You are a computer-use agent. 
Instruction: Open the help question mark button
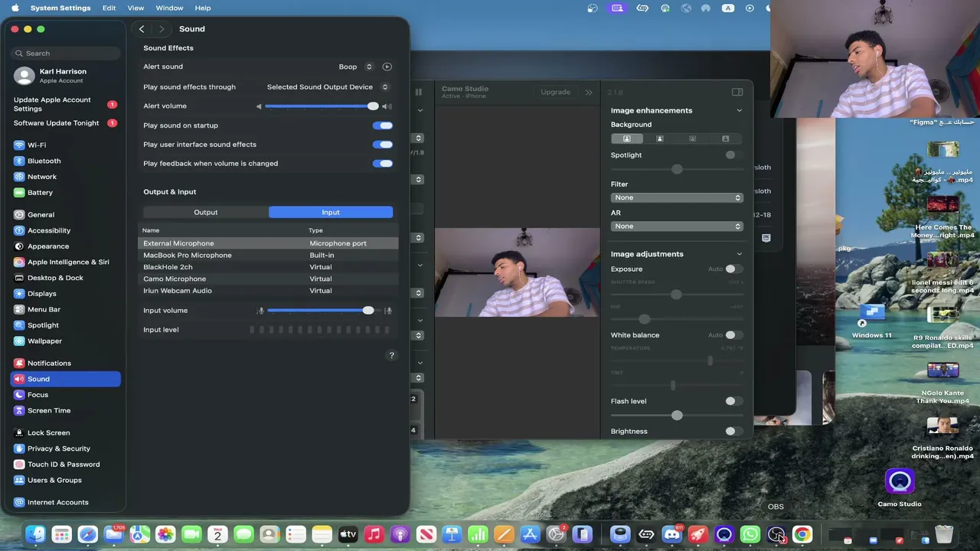391,355
